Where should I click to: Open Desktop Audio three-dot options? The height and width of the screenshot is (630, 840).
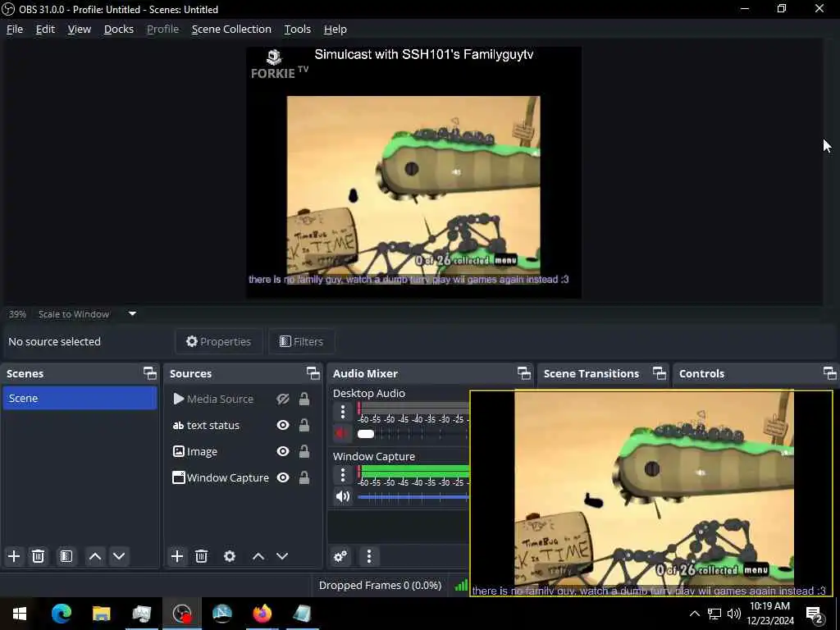tap(343, 412)
